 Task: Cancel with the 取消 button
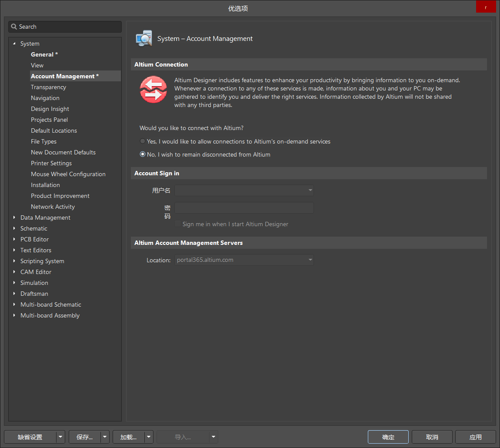coord(432,437)
